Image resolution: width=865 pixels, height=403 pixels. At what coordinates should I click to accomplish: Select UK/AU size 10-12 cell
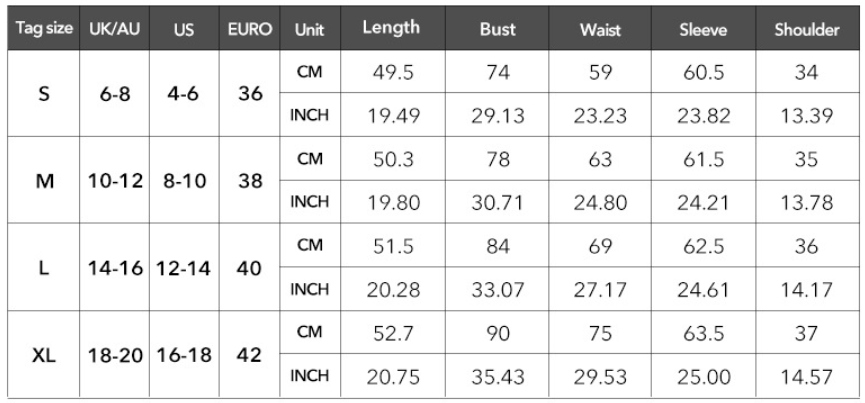click(x=115, y=180)
